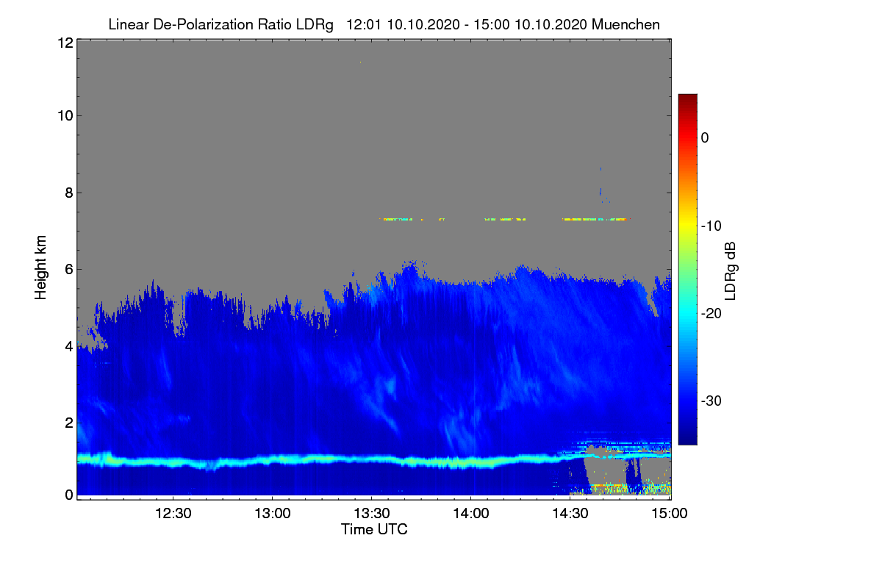882x588 pixels.
Task: Click the '13:30' time tick label
Action: [373, 513]
